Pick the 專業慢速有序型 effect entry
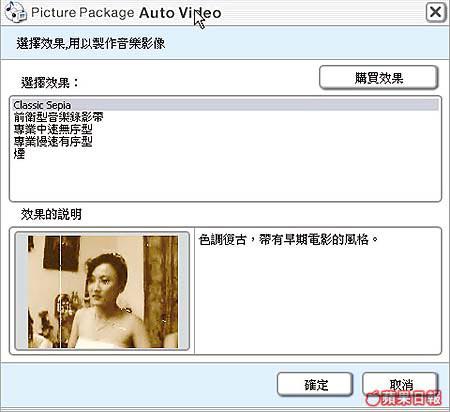Image resolution: width=450 pixels, height=412 pixels. (x=53, y=142)
